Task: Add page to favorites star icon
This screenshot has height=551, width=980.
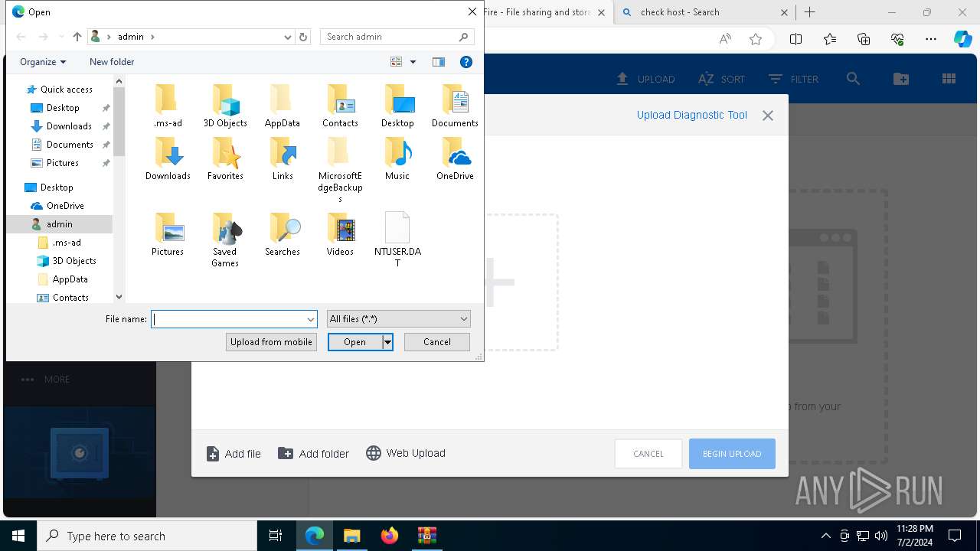Action: tap(756, 39)
